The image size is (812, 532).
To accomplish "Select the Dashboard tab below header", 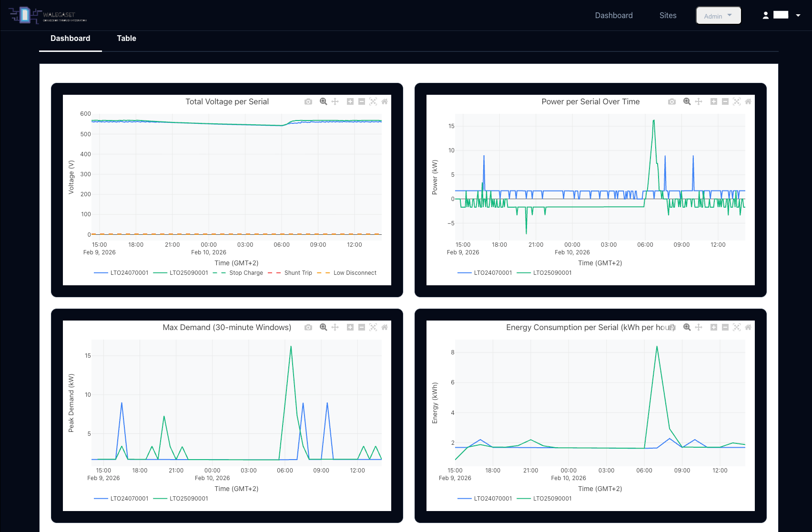I will pyautogui.click(x=71, y=39).
